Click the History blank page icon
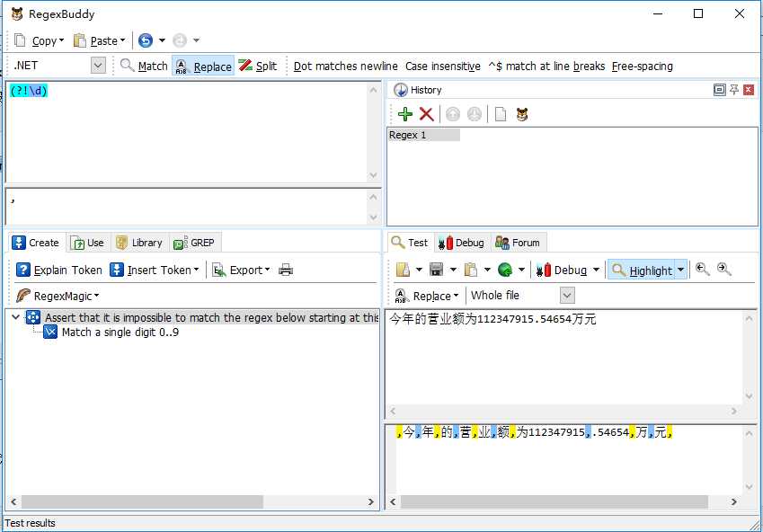This screenshot has width=763, height=532. click(501, 114)
